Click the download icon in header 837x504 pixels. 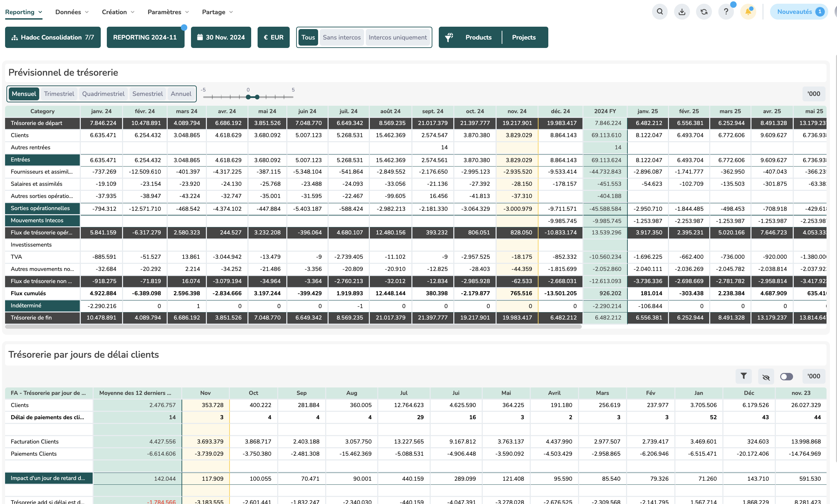click(682, 12)
